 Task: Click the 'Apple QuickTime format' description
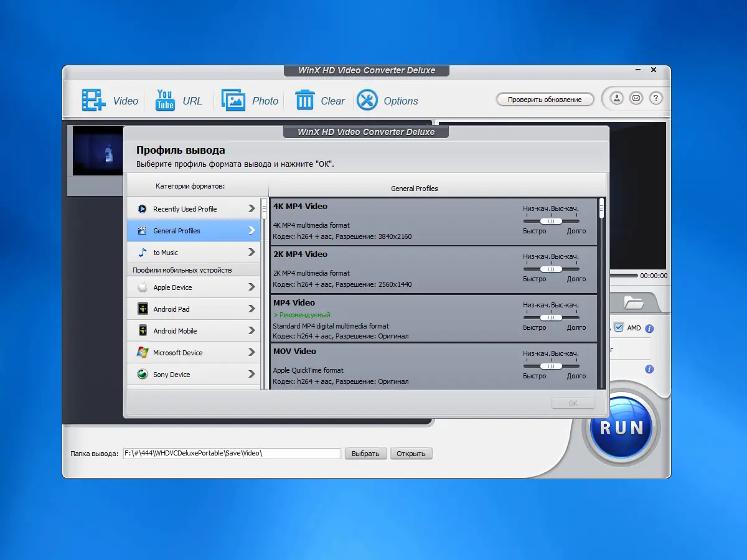point(308,370)
